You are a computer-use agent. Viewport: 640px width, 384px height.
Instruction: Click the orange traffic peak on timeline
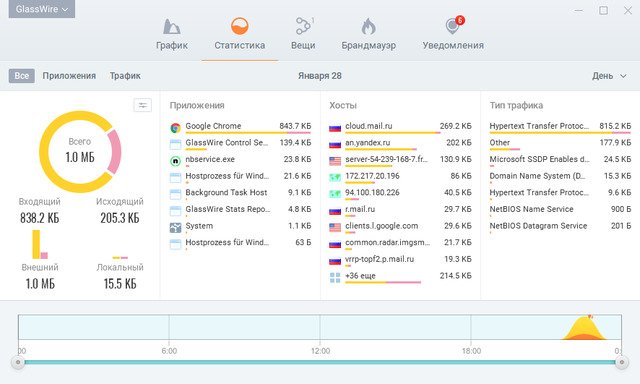coord(584,330)
